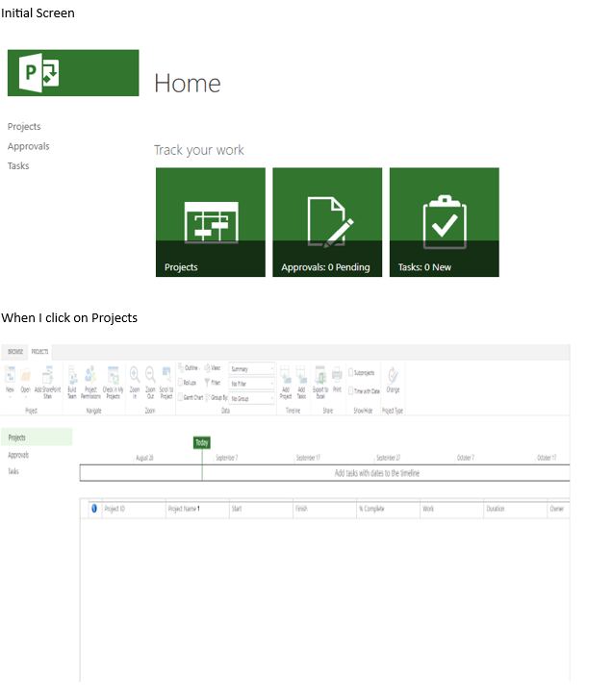Toggle the Rollups checkbox

[181, 383]
